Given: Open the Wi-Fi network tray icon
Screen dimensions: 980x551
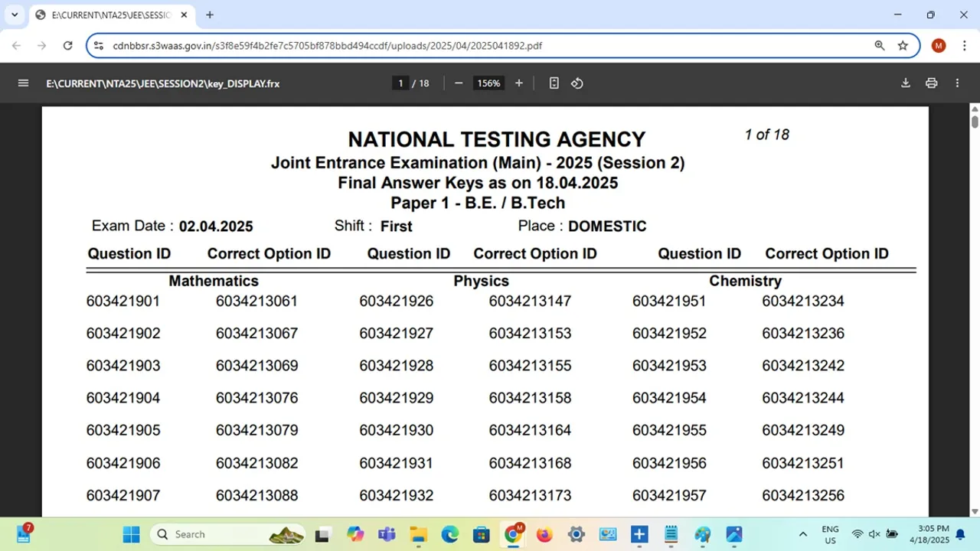Looking at the screenshot, I should point(857,534).
